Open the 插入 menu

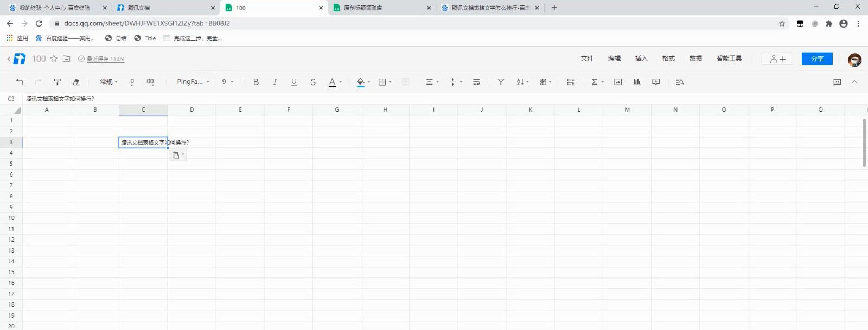tap(641, 59)
